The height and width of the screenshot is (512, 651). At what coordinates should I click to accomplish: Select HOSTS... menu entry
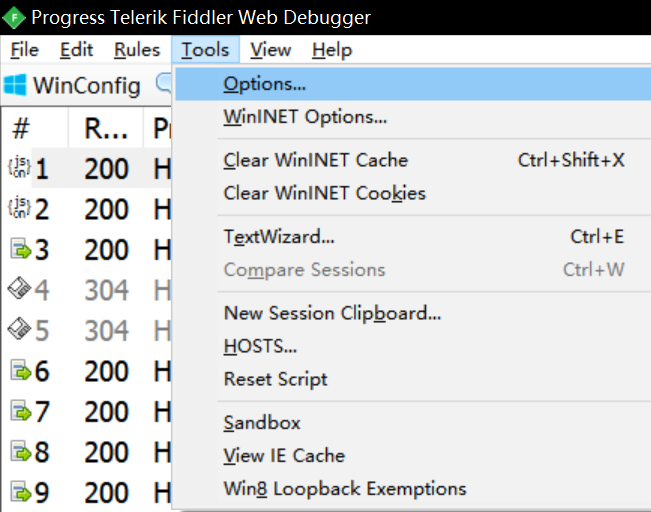tap(260, 347)
